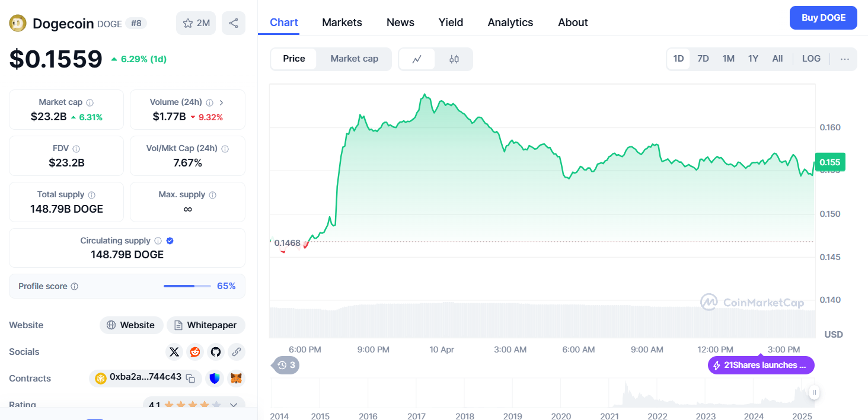
Task: Expand the Rating dropdown chevron
Action: [x=234, y=405]
